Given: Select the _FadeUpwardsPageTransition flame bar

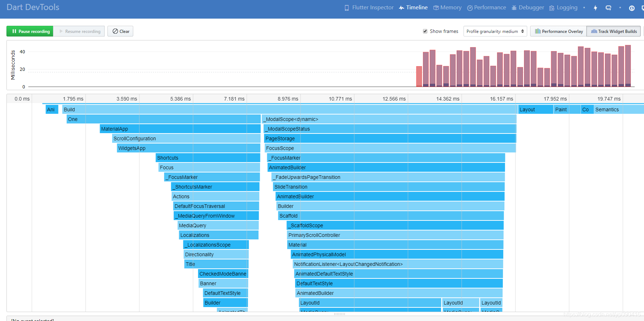Looking at the screenshot, I should click(x=388, y=177).
